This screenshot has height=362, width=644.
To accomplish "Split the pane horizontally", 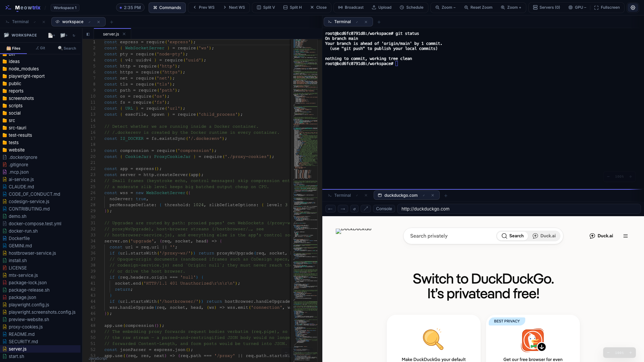I will pyautogui.click(x=292, y=7).
